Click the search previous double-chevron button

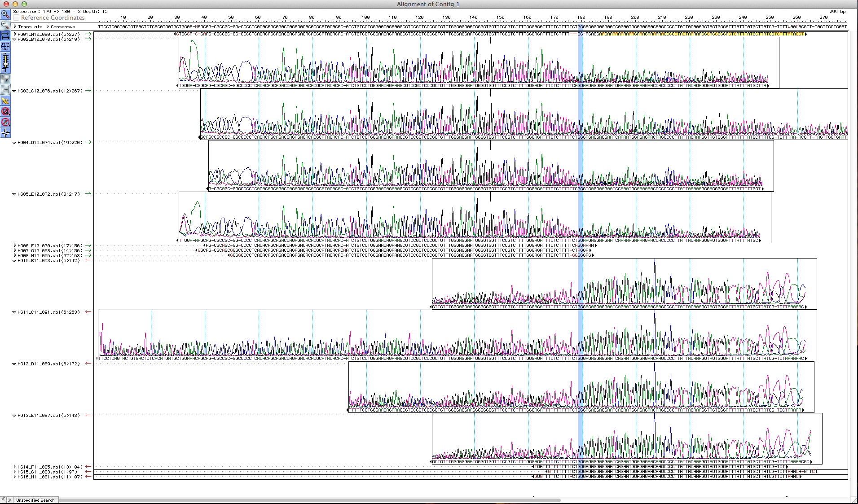(3, 500)
